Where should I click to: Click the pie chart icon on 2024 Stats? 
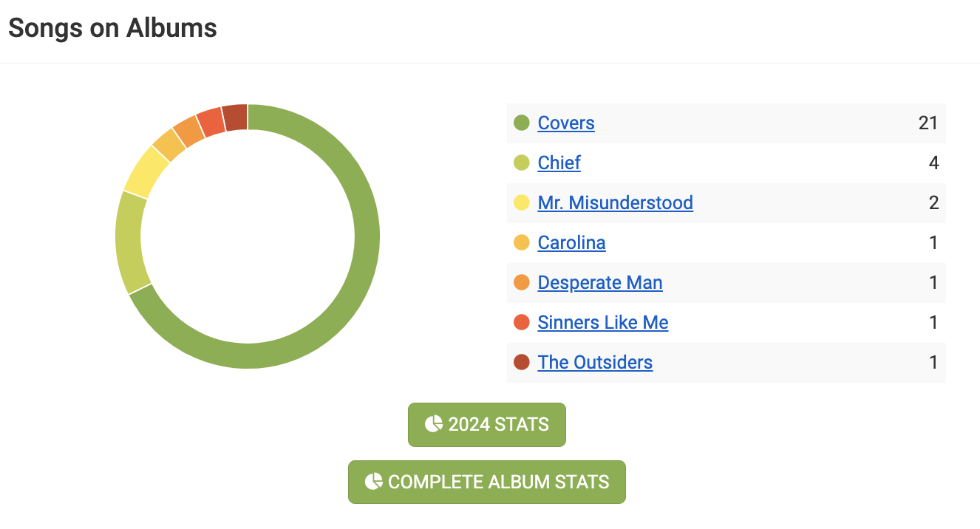point(433,424)
